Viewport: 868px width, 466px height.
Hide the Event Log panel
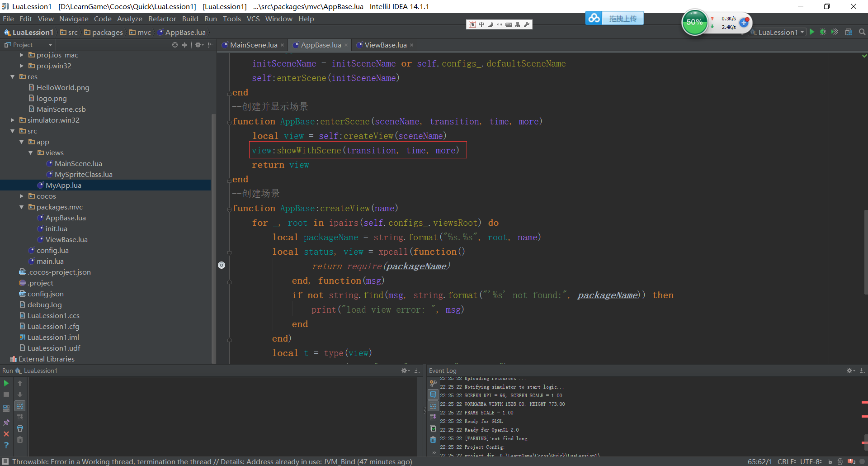pyautogui.click(x=862, y=371)
